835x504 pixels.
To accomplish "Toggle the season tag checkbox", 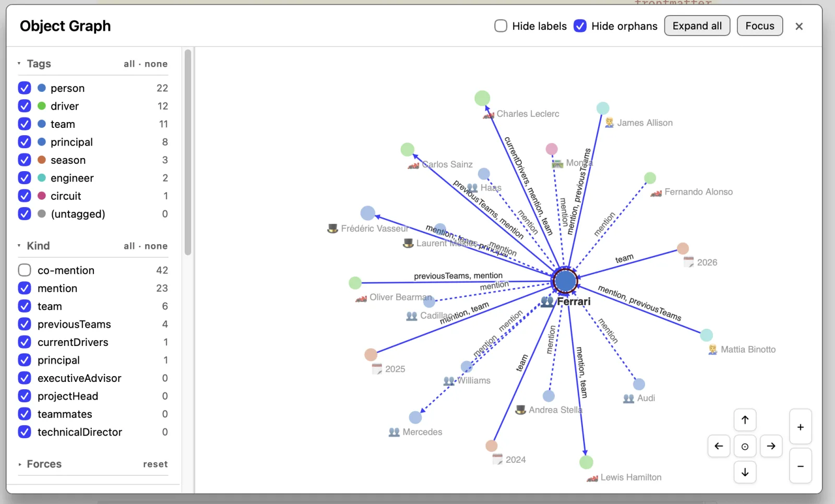I will (25, 160).
